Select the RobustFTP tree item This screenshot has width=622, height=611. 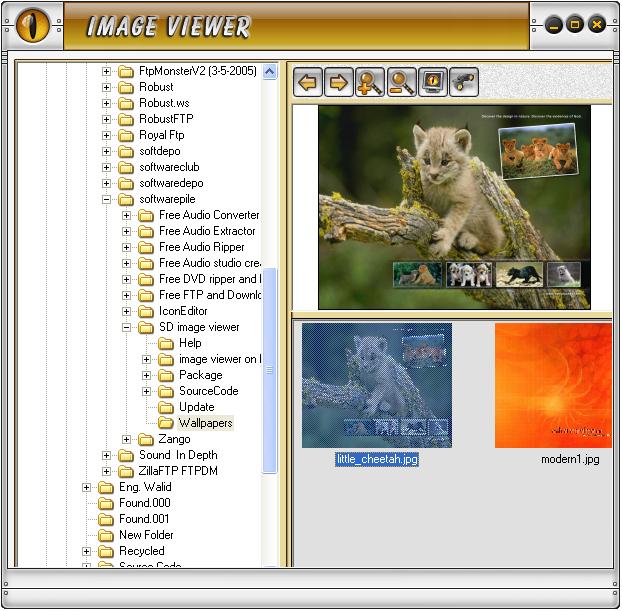166,119
